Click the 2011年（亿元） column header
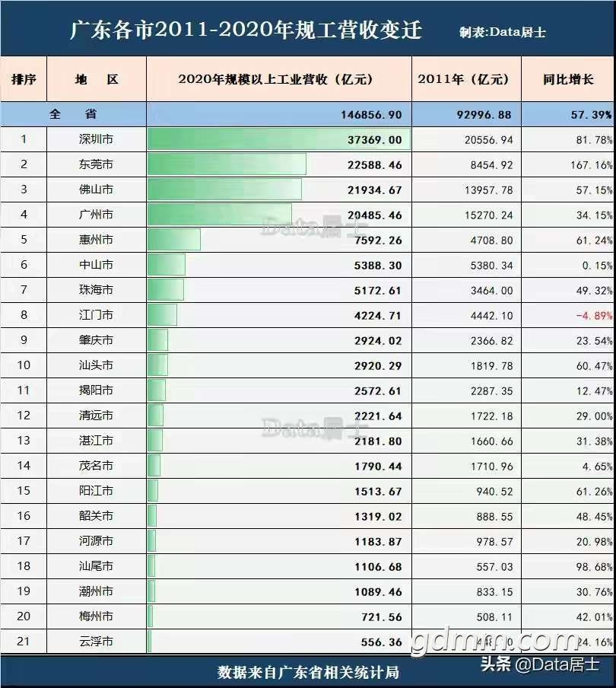This screenshot has height=688, width=616. (465, 79)
